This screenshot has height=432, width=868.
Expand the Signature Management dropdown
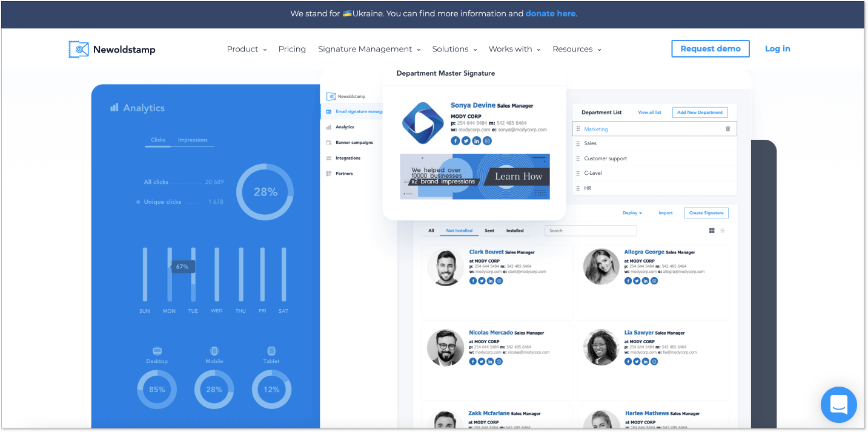click(x=369, y=49)
